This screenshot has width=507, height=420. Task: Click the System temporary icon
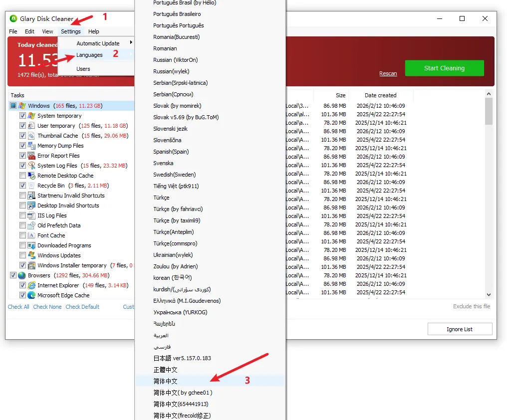[31, 116]
